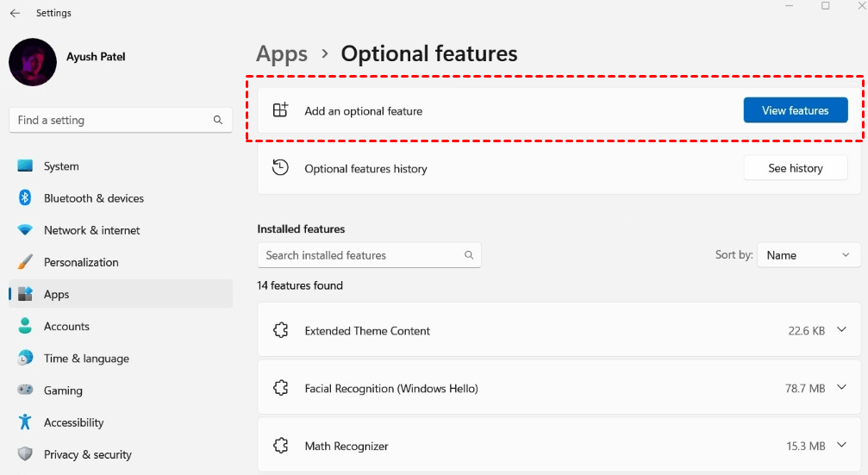Click the See history button
The width and height of the screenshot is (868, 475).
tap(795, 168)
